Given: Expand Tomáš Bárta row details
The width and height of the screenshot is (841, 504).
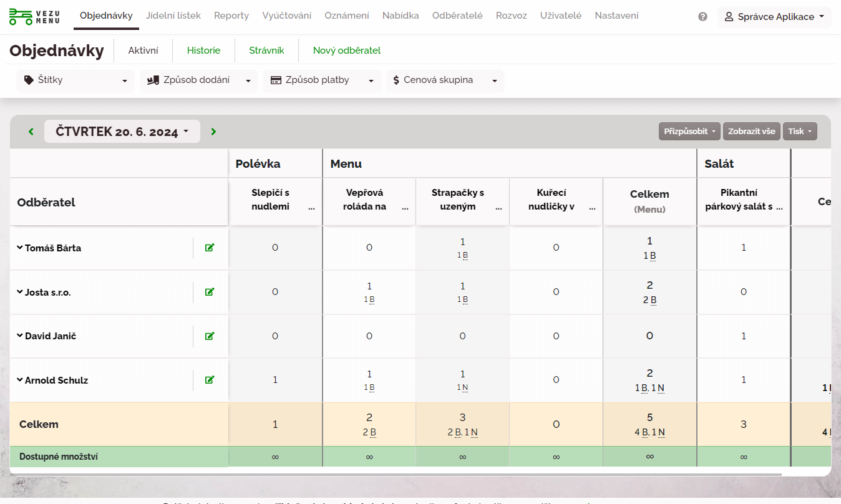Looking at the screenshot, I should 20,248.
